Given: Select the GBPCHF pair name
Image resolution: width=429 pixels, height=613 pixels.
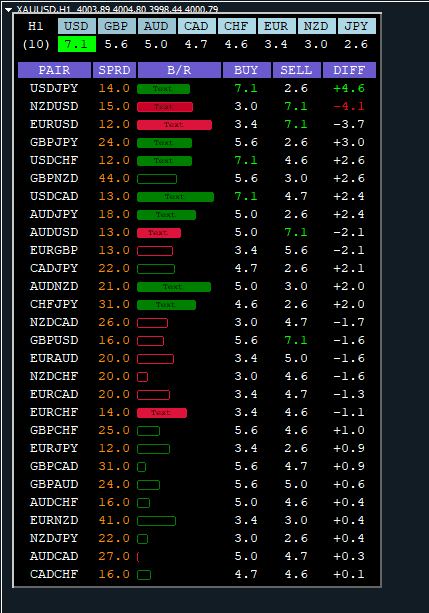Looking at the screenshot, I should tap(54, 430).
